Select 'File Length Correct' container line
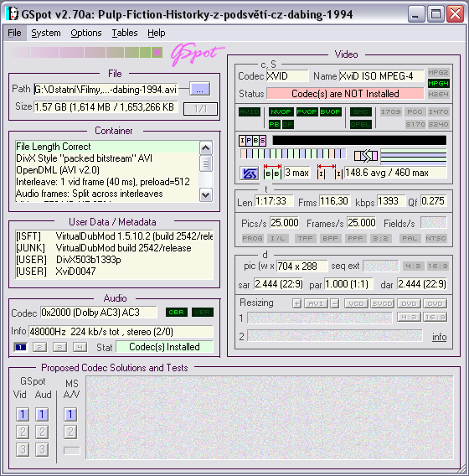The width and height of the screenshot is (469, 476). pyautogui.click(x=107, y=147)
